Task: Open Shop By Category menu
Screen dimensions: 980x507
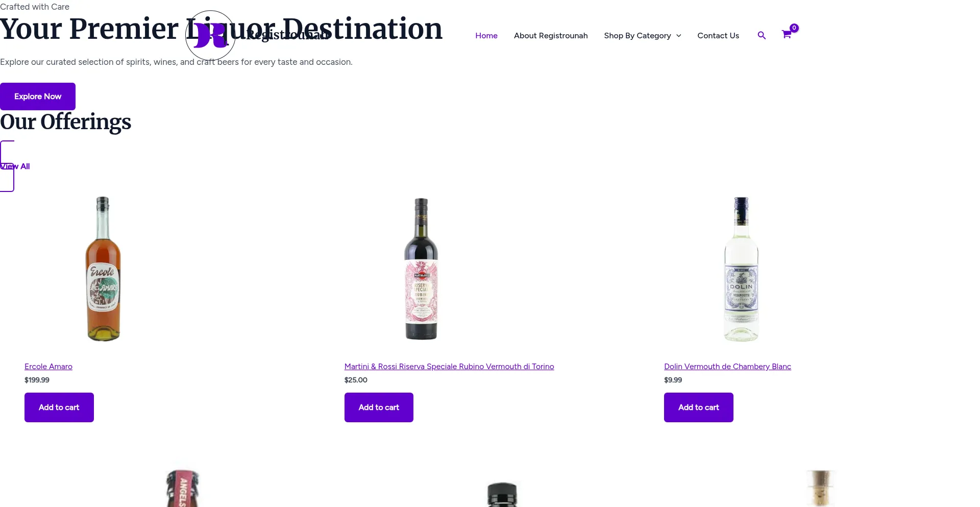Action: [638, 35]
